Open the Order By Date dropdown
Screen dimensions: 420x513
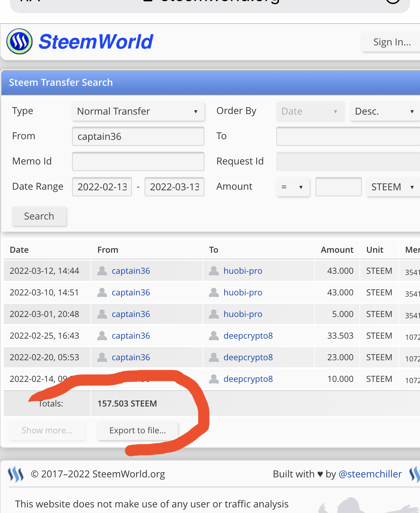[x=310, y=111]
